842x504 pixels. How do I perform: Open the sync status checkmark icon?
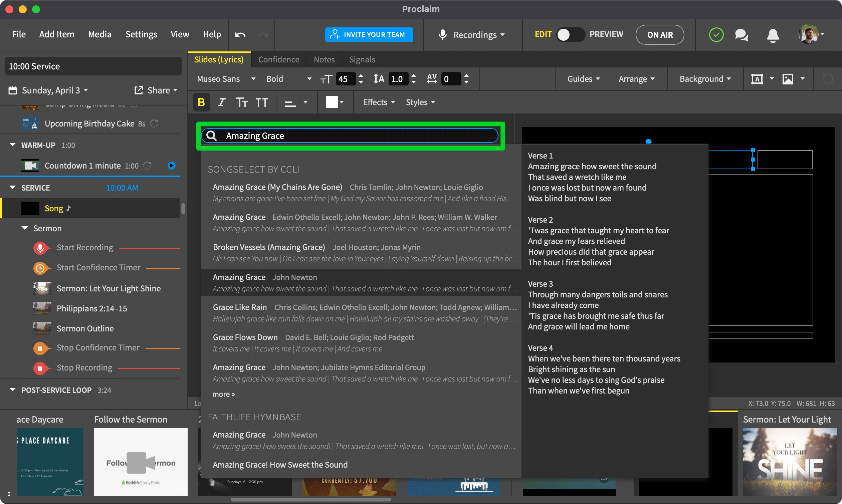(716, 35)
